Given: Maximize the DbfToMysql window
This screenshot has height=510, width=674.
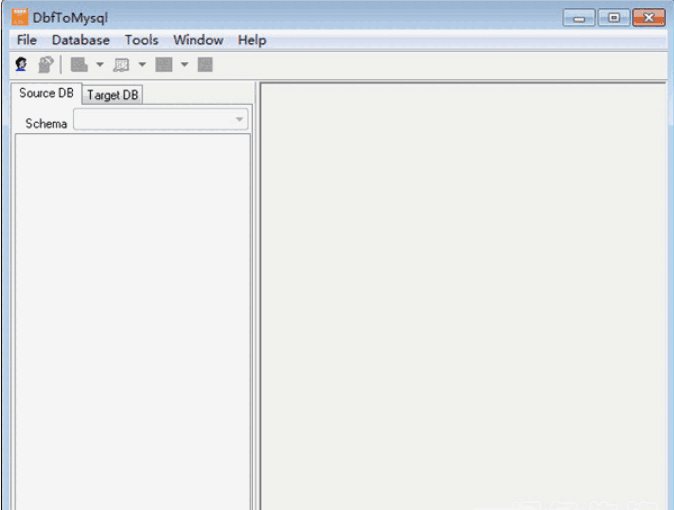Looking at the screenshot, I should (x=614, y=18).
